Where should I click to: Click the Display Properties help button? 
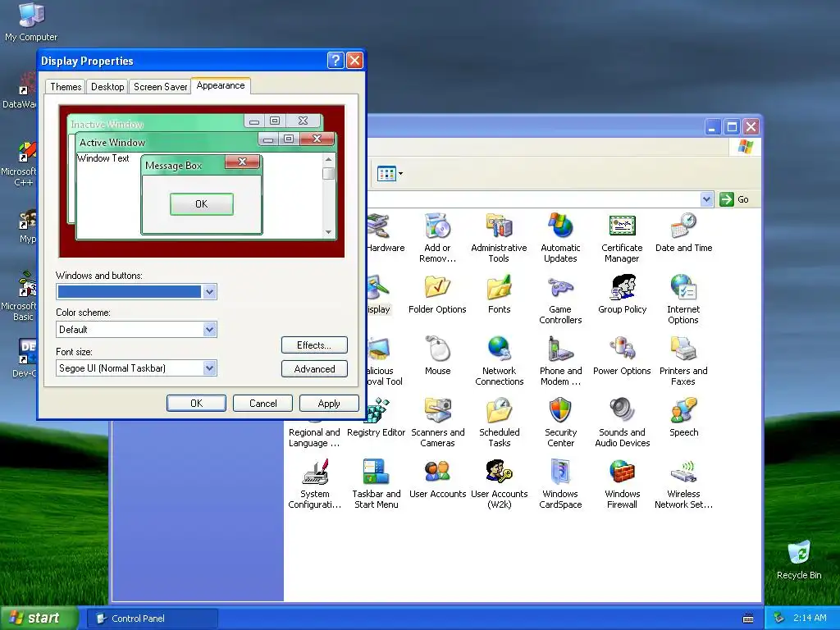click(x=336, y=61)
